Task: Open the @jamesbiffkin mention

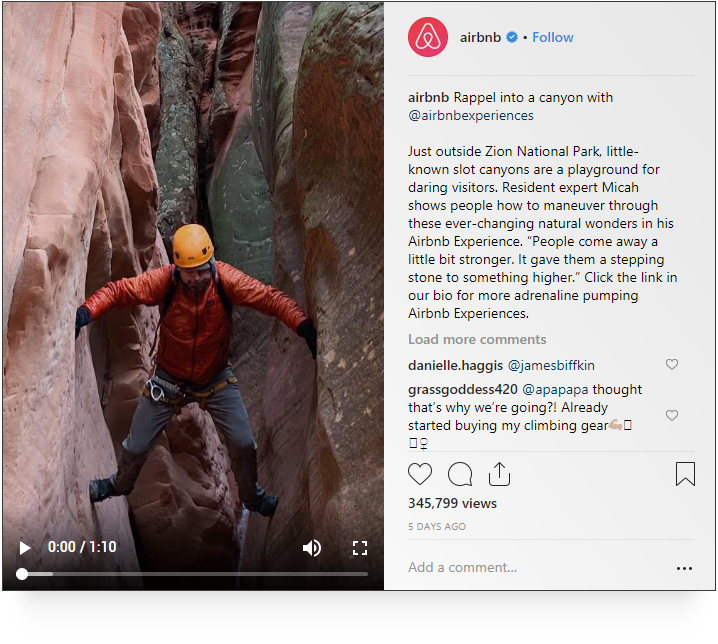Action: (551, 366)
